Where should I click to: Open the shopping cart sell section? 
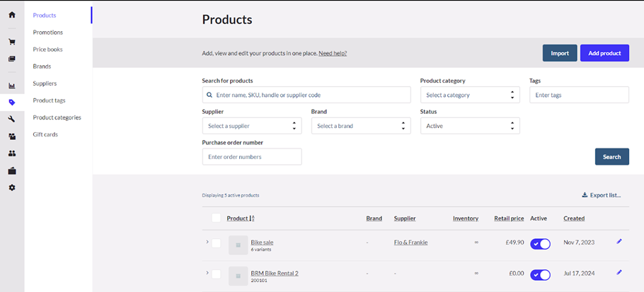point(11,42)
